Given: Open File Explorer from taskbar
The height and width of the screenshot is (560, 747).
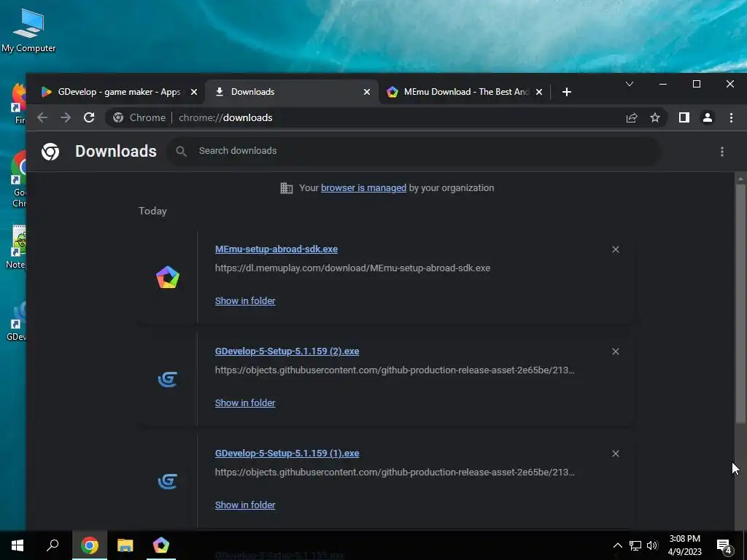Looking at the screenshot, I should (125, 545).
